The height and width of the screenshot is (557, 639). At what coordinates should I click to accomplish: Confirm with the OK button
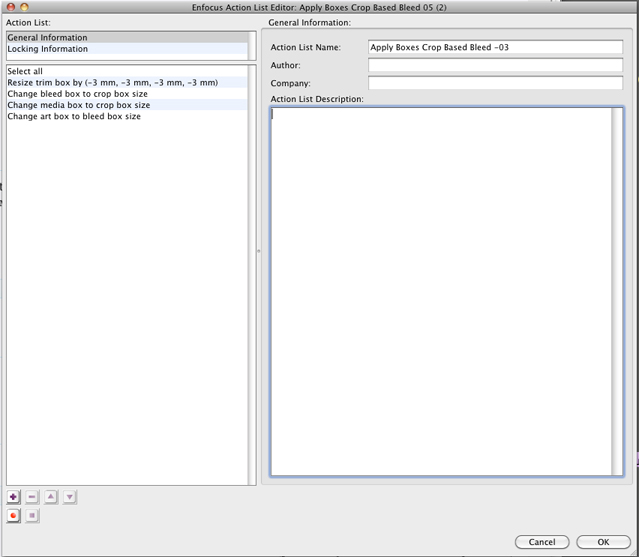(x=603, y=542)
